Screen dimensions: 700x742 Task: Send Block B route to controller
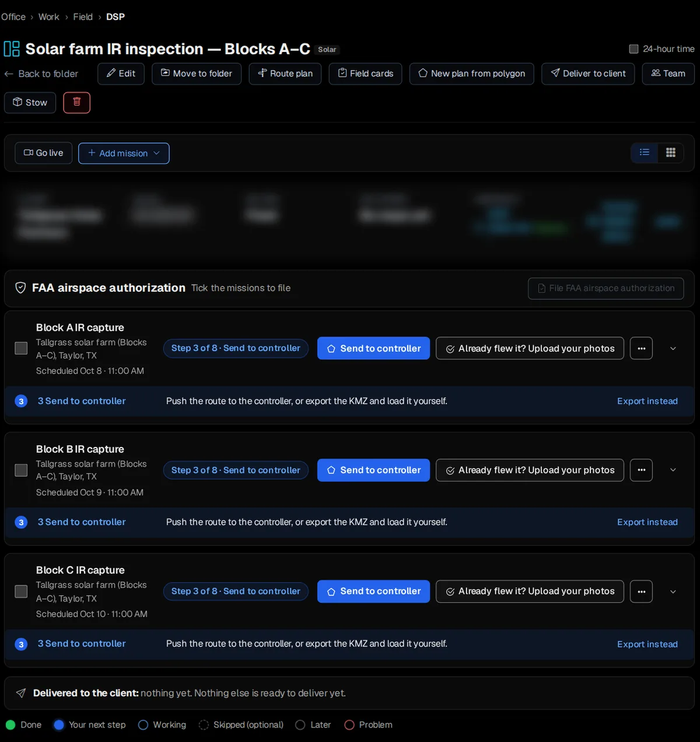coord(373,470)
